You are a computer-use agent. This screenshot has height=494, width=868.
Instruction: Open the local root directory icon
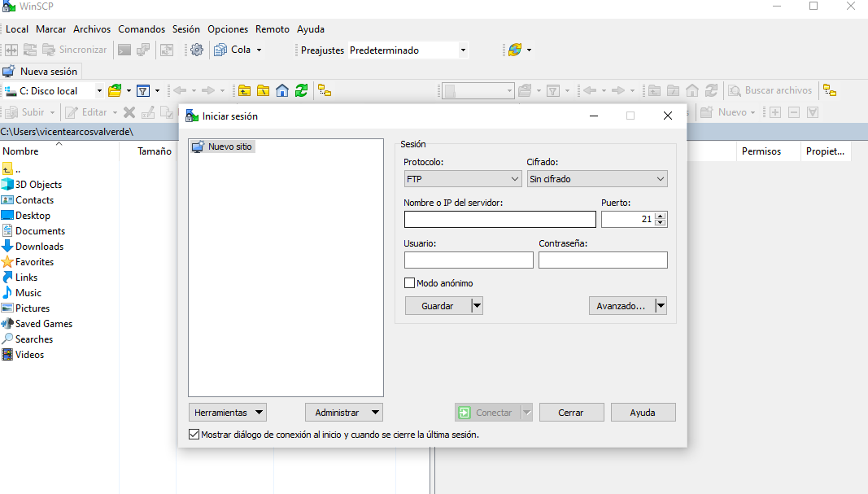(x=263, y=90)
